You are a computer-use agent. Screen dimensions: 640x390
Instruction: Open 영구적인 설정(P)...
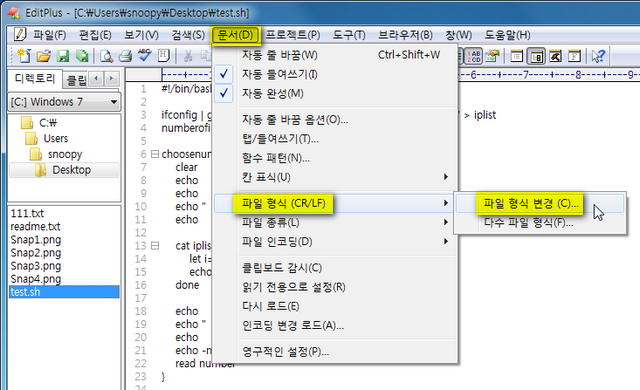pyautogui.click(x=334, y=351)
